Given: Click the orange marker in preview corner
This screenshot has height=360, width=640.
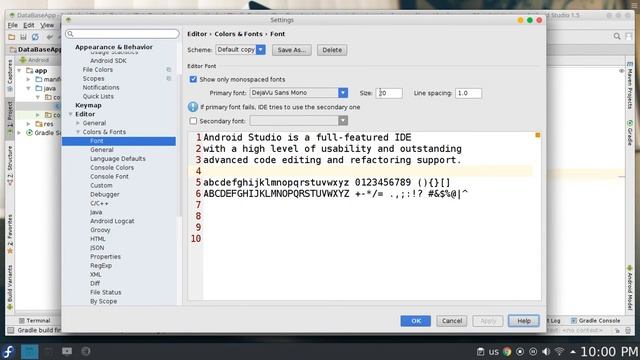Looking at the screenshot, I should 538,135.
